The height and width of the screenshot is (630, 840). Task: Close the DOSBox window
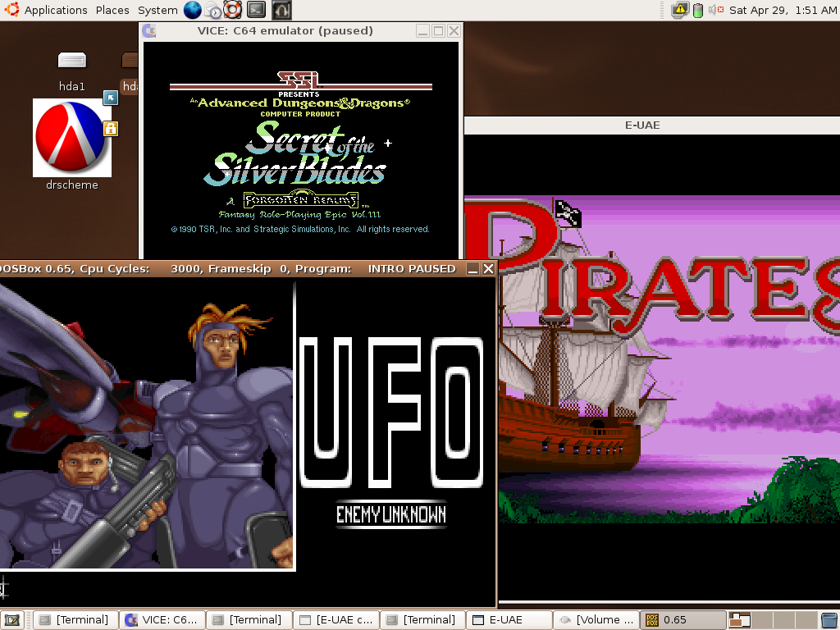coord(489,269)
